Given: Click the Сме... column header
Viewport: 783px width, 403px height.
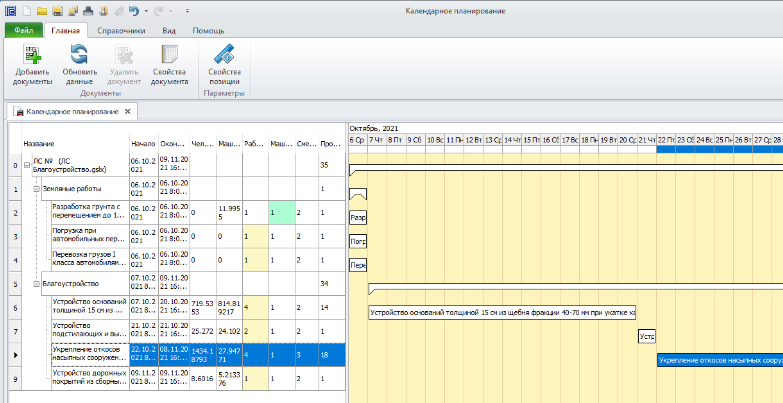Looking at the screenshot, I should 307,144.
